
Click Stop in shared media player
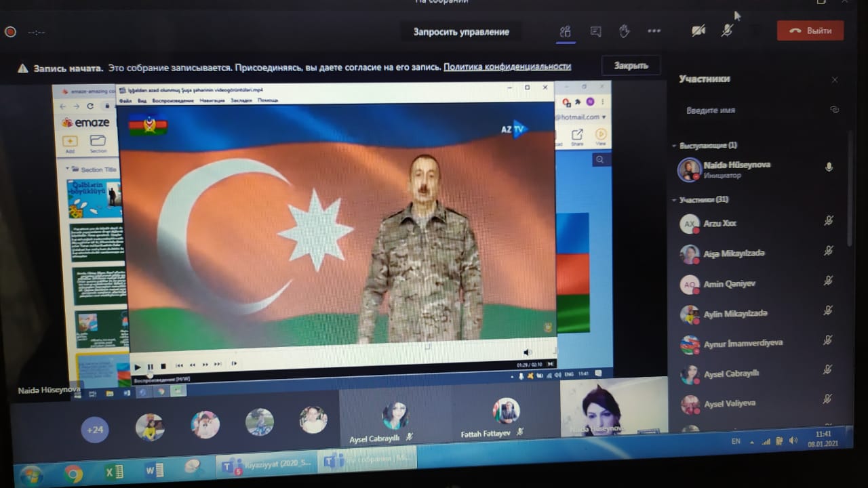coord(163,367)
